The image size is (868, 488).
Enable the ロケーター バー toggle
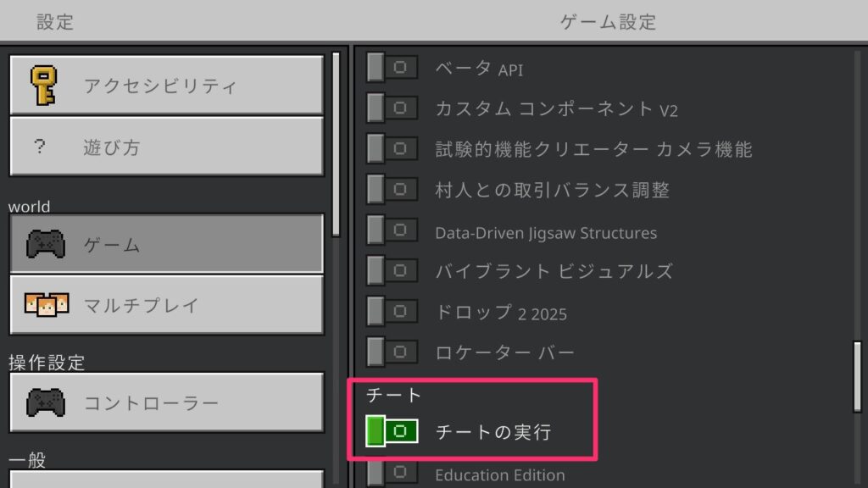[x=392, y=352]
